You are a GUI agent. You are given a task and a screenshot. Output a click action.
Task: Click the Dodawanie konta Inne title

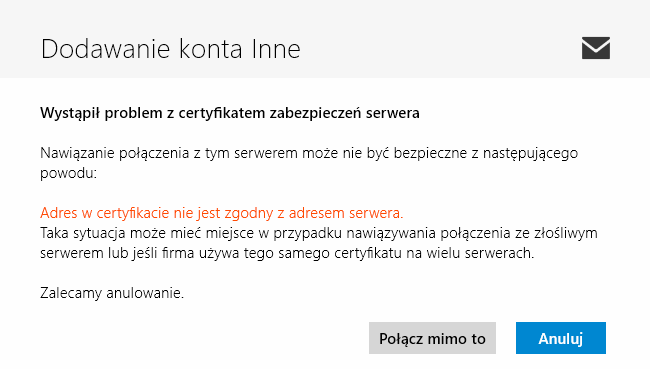click(x=170, y=49)
